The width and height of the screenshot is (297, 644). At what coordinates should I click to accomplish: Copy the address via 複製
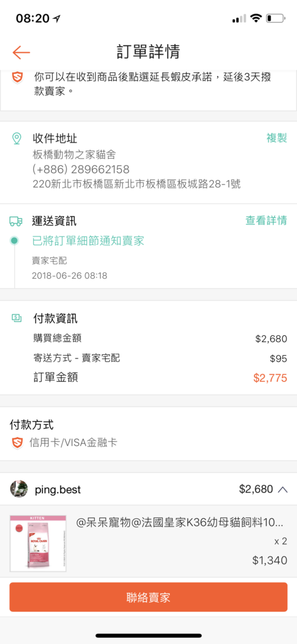(276, 138)
